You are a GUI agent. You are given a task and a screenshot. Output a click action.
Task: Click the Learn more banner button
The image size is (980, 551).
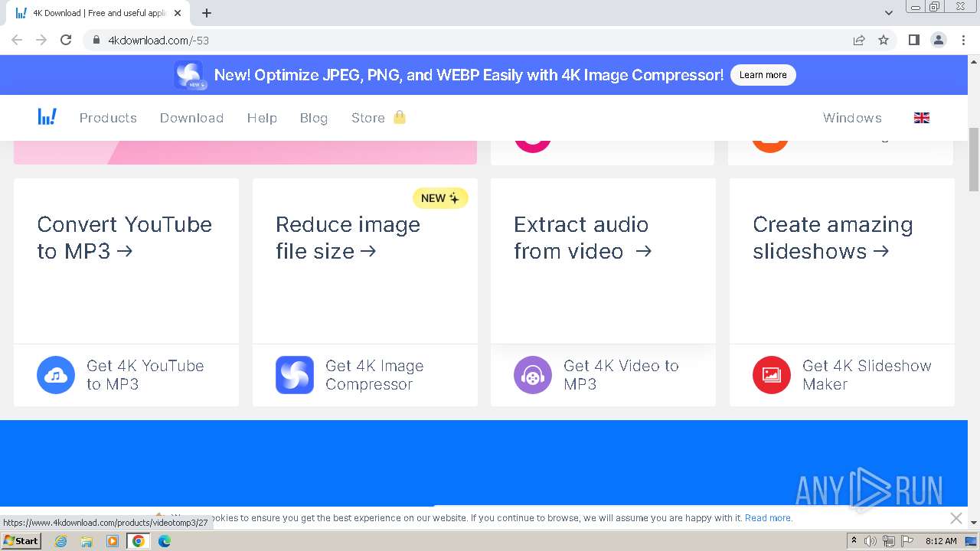click(x=763, y=75)
